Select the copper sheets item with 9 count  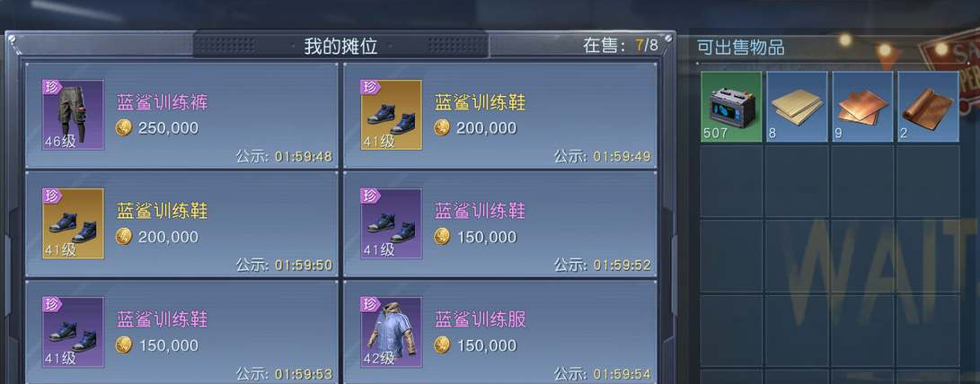coord(862,106)
